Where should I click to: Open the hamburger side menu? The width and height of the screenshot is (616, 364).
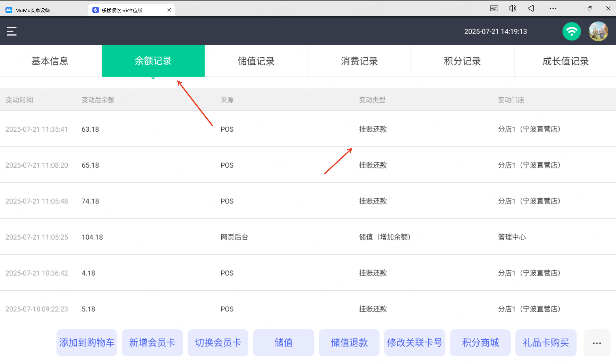coord(12,31)
